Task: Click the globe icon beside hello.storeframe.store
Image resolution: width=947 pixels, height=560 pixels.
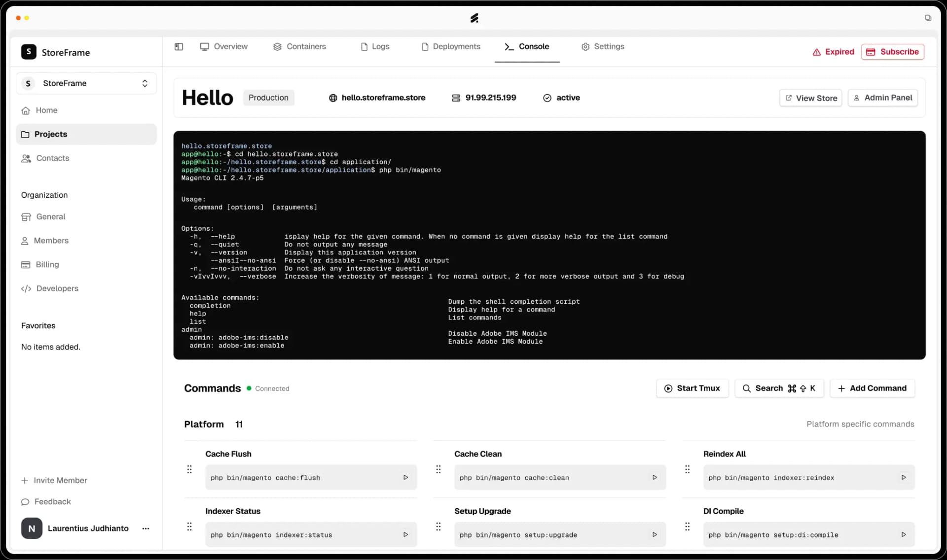Action: (333, 98)
